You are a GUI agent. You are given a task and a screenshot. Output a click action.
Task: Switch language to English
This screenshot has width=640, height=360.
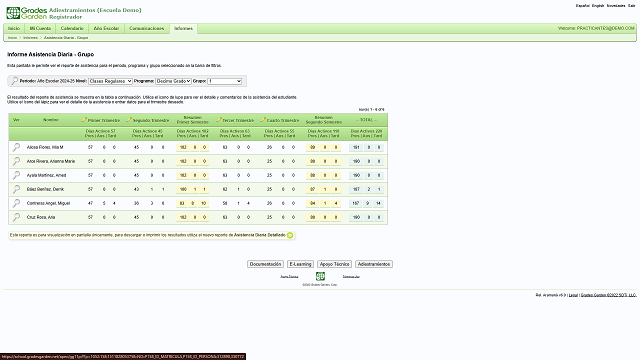tap(598, 6)
